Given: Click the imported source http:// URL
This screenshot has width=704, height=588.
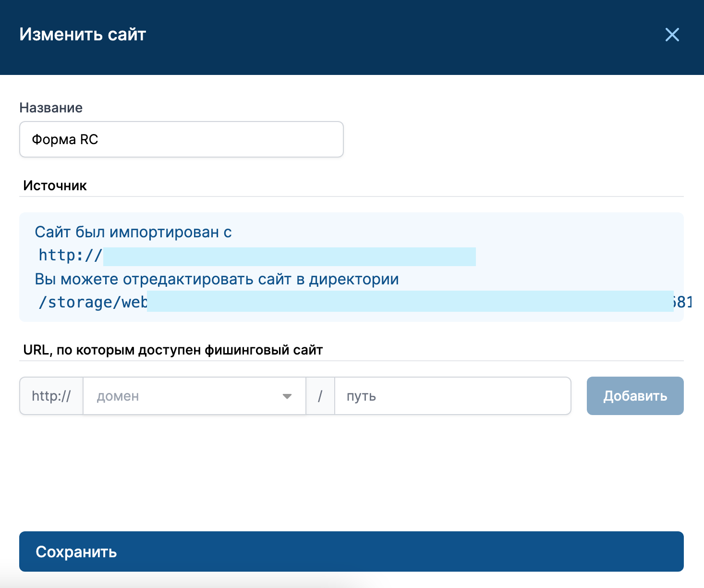Looking at the screenshot, I should (x=70, y=256).
